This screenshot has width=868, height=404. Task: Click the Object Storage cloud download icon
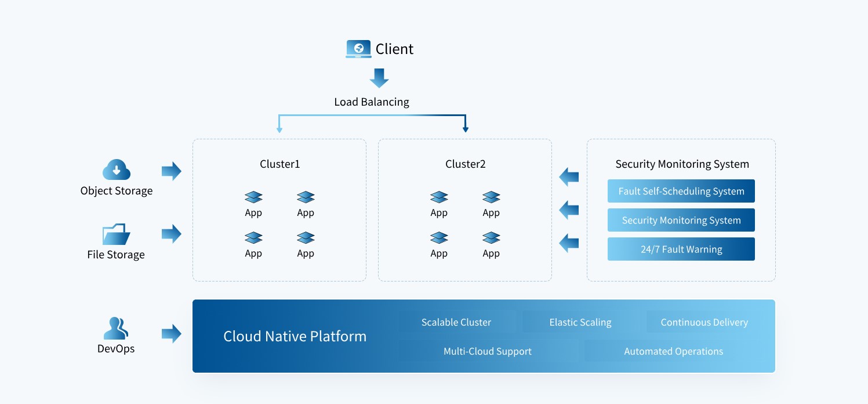pyautogui.click(x=117, y=170)
